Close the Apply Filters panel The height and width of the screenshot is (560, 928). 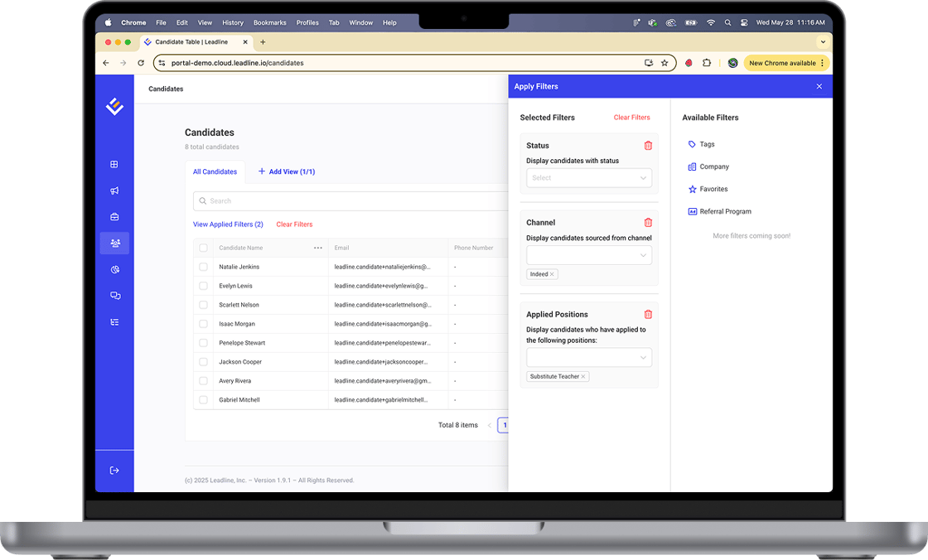(819, 87)
